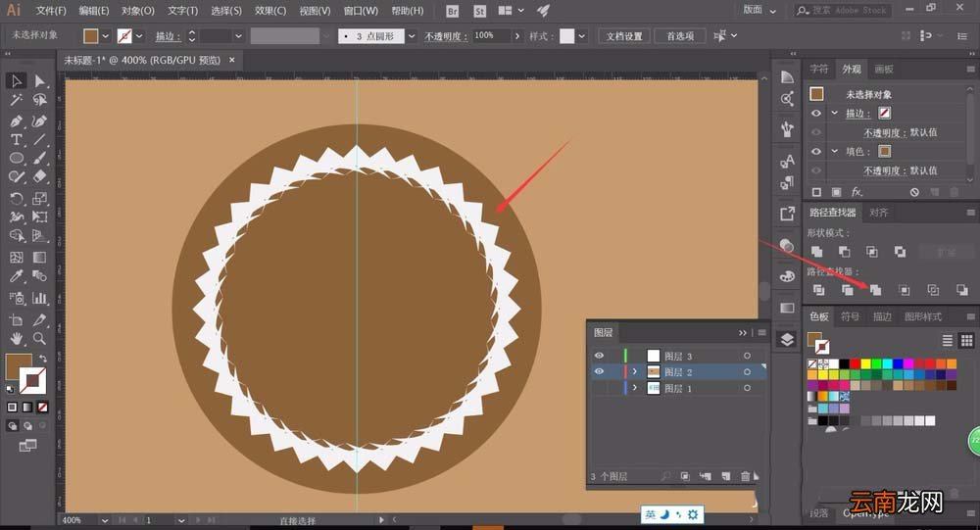Open the 窗口(W) menu
Image resolution: width=980 pixels, height=530 pixels.
pyautogui.click(x=361, y=11)
